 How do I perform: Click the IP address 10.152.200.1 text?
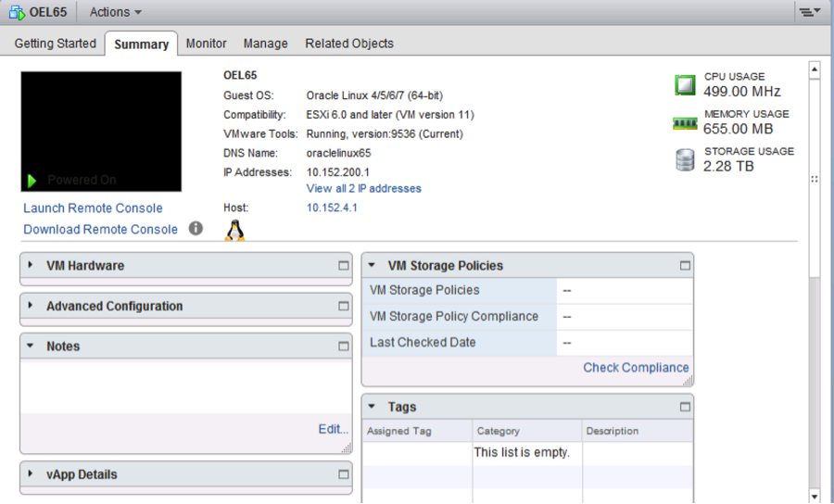[x=337, y=172]
